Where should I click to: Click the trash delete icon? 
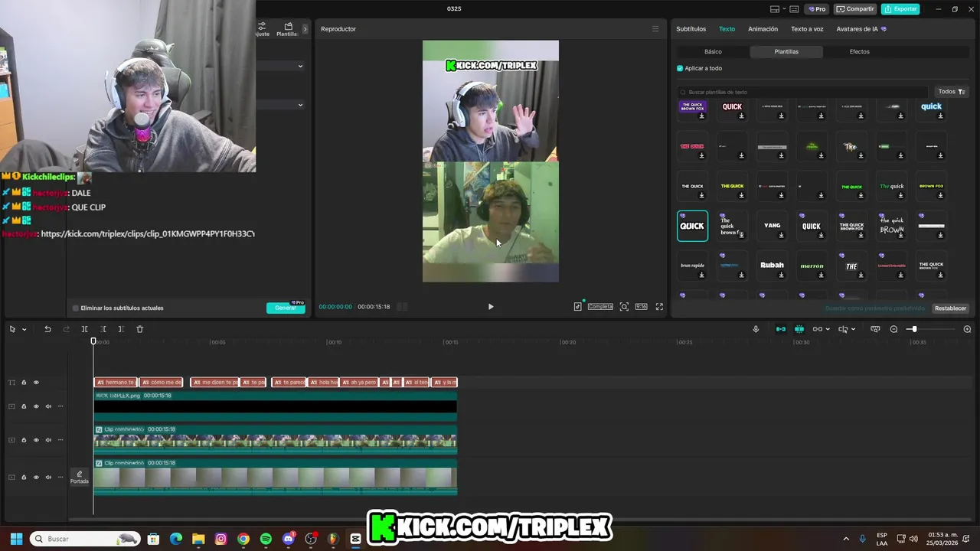coord(139,329)
